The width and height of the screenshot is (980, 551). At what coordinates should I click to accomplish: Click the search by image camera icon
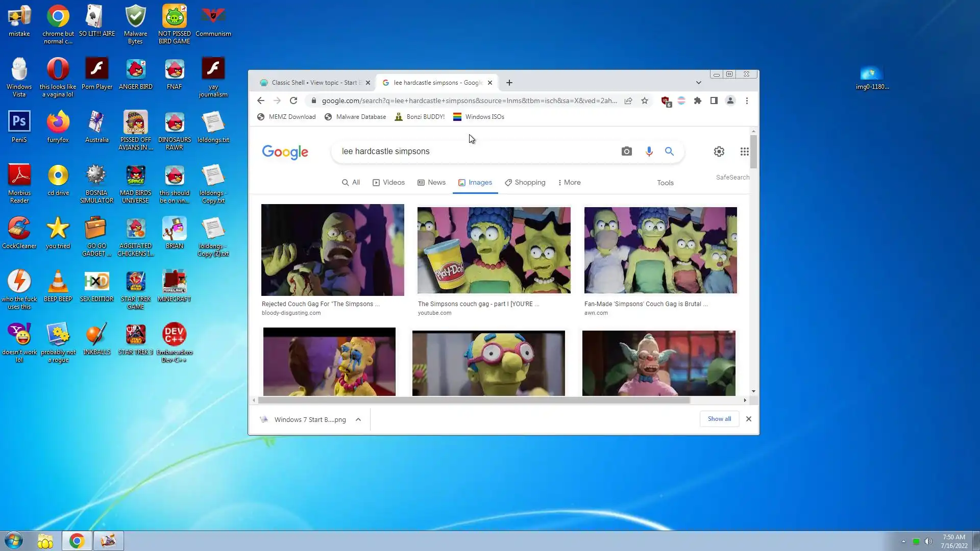(626, 152)
